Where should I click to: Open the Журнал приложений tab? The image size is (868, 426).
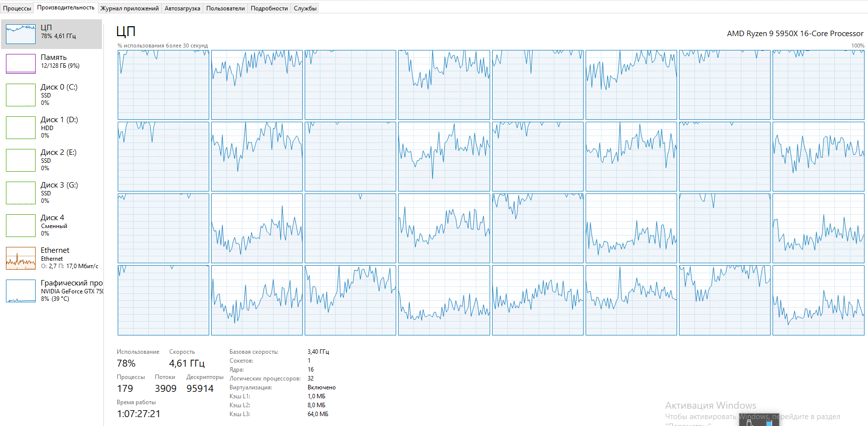click(x=130, y=8)
